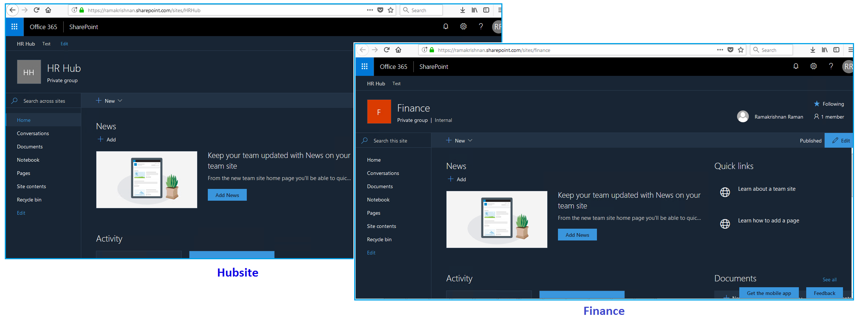Viewport: 868px width, 327px height.
Task: Click browser Search field in HR Hub window
Action: click(421, 10)
